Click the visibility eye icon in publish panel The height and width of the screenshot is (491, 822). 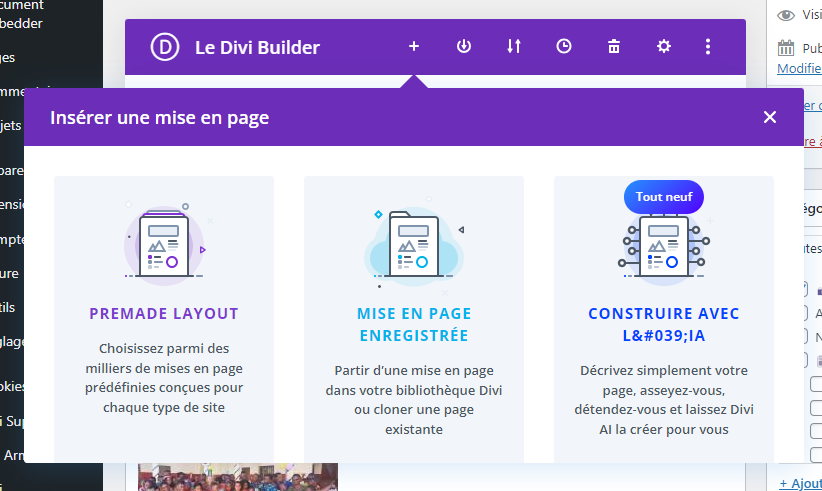787,15
